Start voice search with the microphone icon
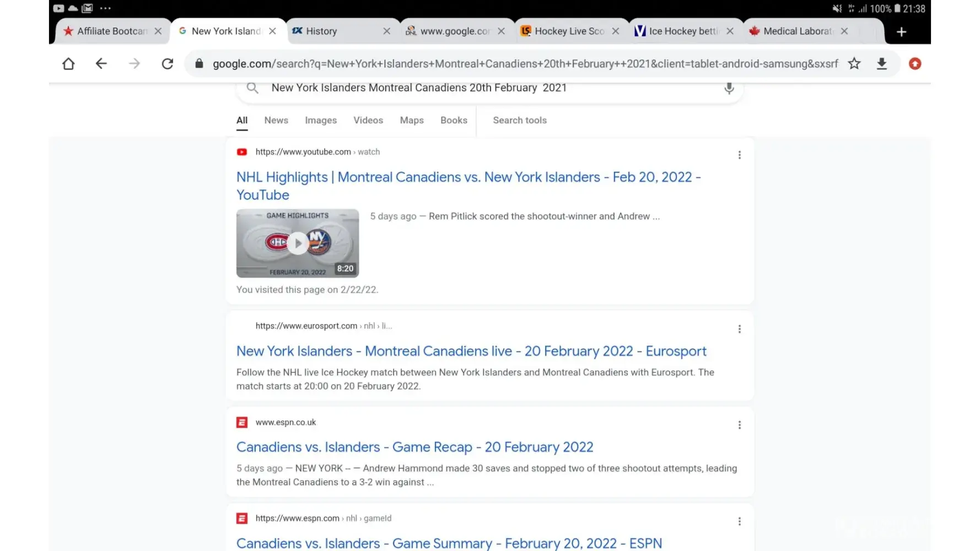 coord(729,88)
